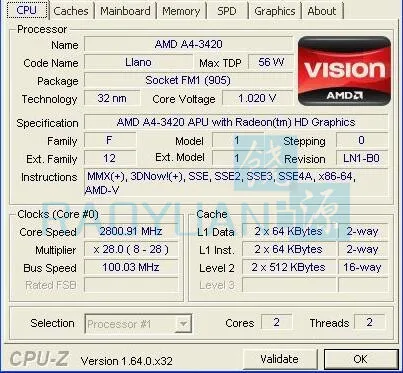The height and width of the screenshot is (373, 403).
Task: Click the Core Speed value 2800.91 MHz
Action: point(131,231)
